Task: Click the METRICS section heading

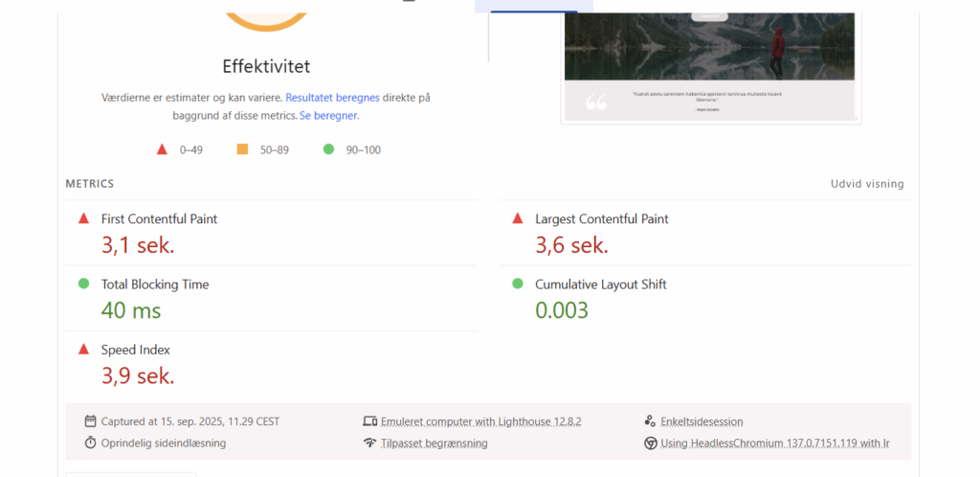Action: click(x=90, y=184)
